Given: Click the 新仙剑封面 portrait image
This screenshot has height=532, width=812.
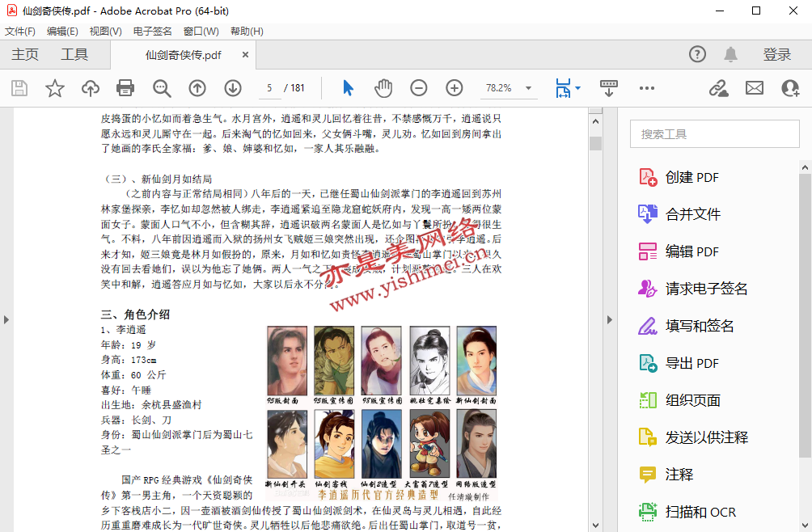Looking at the screenshot, I should (x=476, y=361).
